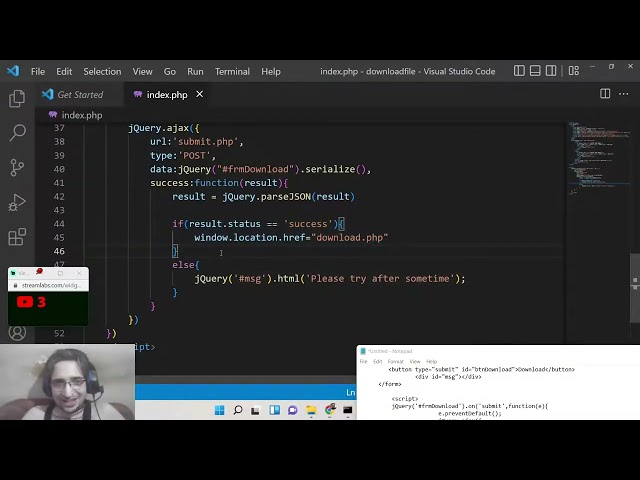This screenshot has height=480, width=640.
Task: Open Chat icon on taskbar
Action: coord(292,410)
